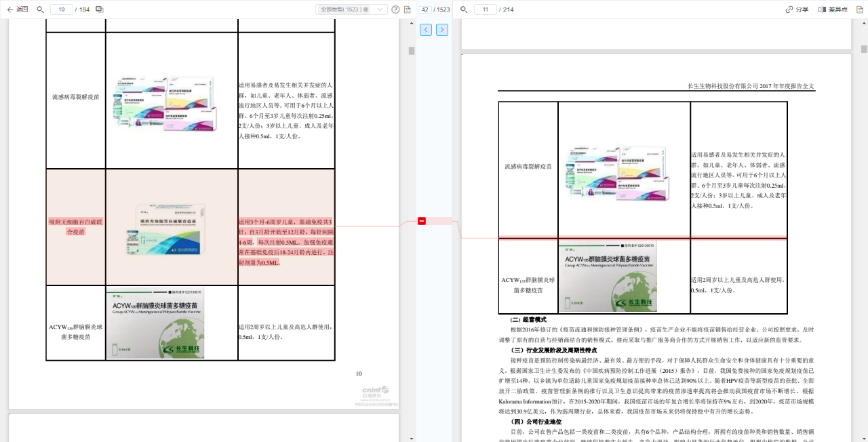The image size is (868, 442).
Task: Click the dual-window icon beside 184
Action: (x=100, y=9)
